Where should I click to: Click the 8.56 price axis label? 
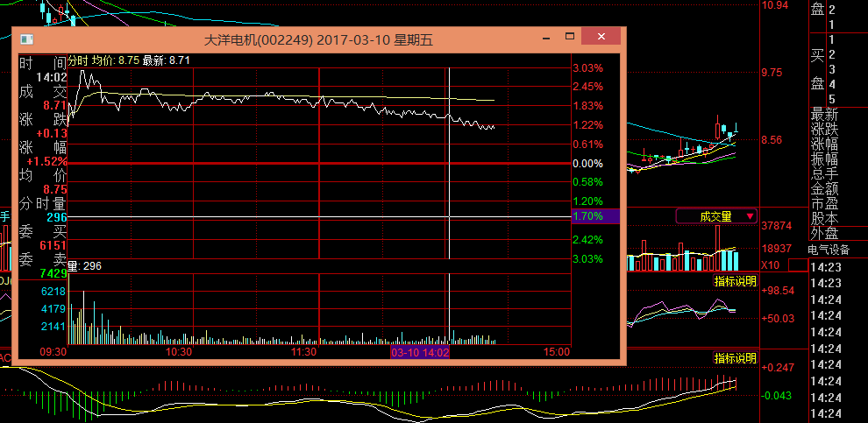[x=772, y=140]
